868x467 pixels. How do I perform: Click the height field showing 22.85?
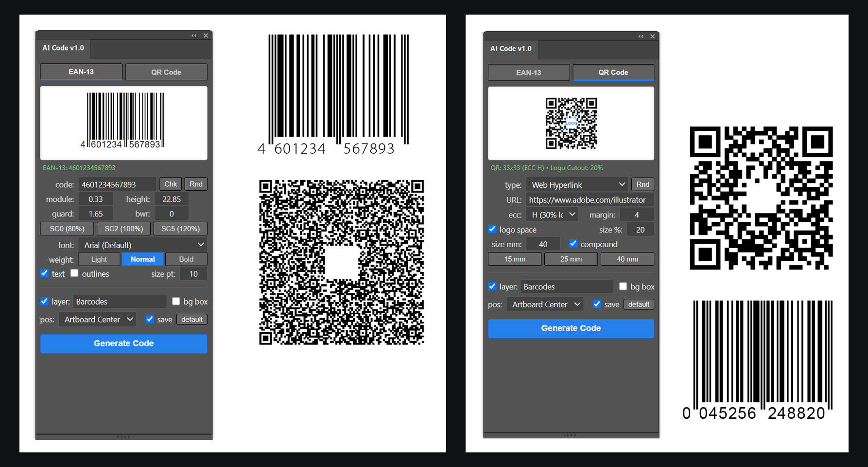tap(172, 199)
